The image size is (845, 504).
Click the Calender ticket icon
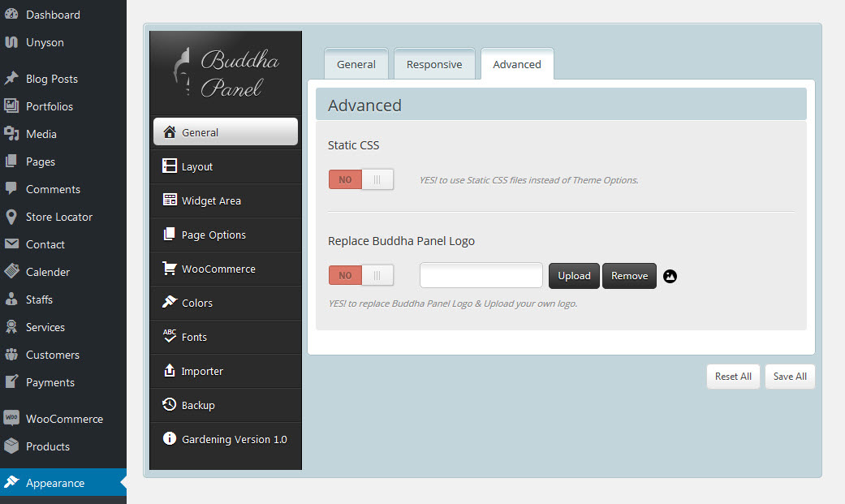11,271
